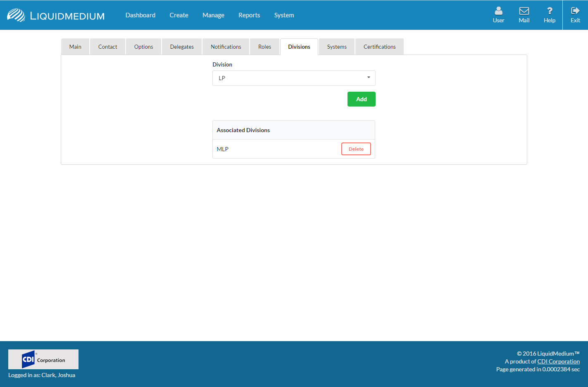Viewport: 588px width, 387px height.
Task: Open the Mail envelope icon
Action: (524, 11)
